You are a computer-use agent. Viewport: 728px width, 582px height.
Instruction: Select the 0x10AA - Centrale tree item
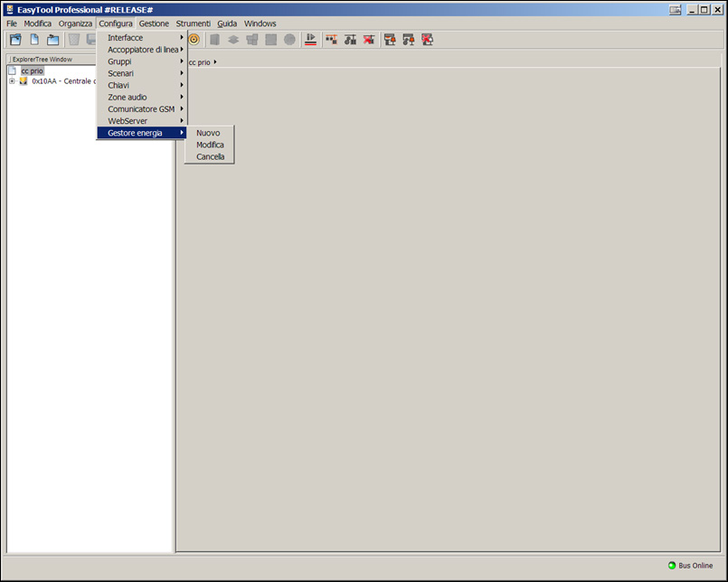tap(63, 81)
